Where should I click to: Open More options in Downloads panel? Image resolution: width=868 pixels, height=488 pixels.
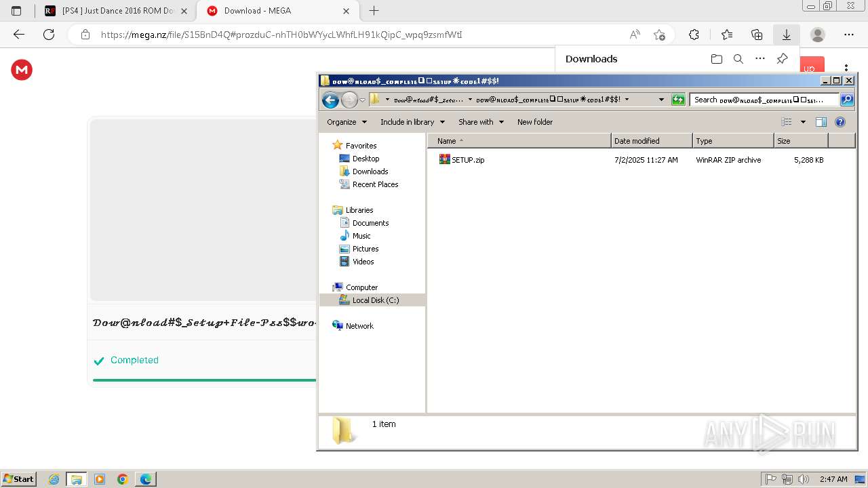click(760, 59)
